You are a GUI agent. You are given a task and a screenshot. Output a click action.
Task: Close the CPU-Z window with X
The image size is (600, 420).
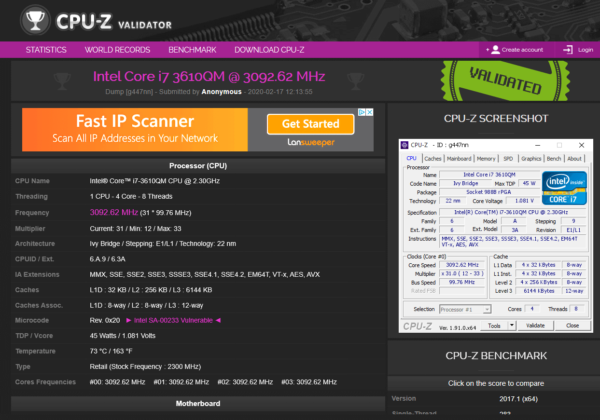click(582, 145)
